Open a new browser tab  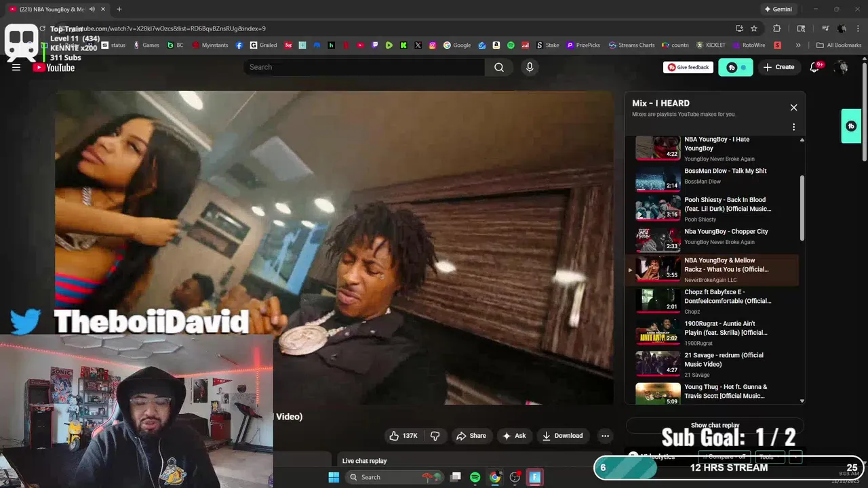pyautogui.click(x=119, y=9)
